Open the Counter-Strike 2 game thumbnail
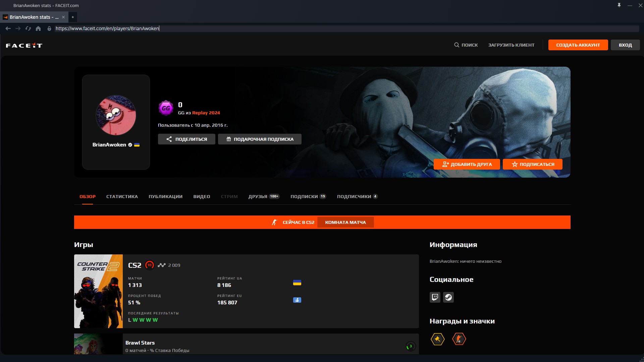 tap(98, 291)
